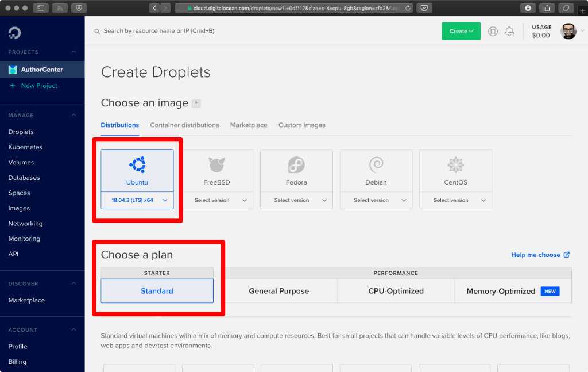The width and height of the screenshot is (588, 372).
Task: Select the FreeBSD distribution icon
Action: (216, 165)
